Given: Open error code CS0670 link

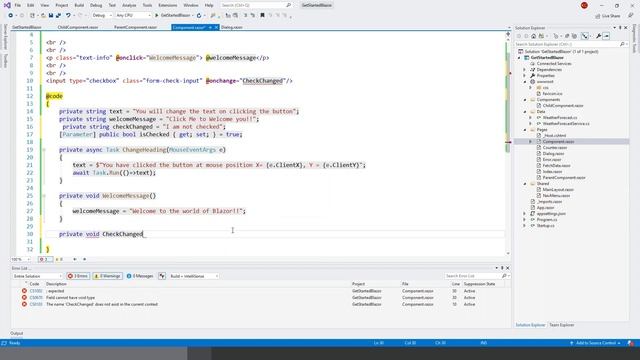Looking at the screenshot, I should coord(36,298).
